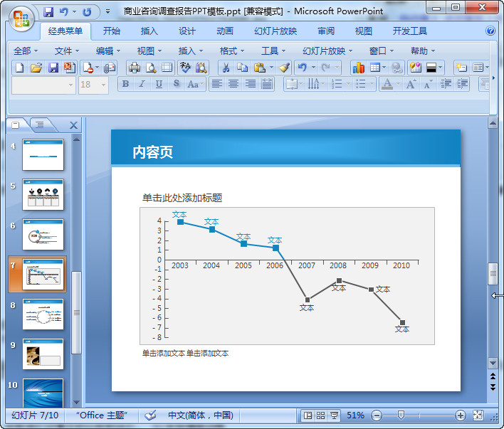Screen dimensions: 504x429
Task: Click the font color A swatch
Action: pyautogui.click(x=388, y=84)
